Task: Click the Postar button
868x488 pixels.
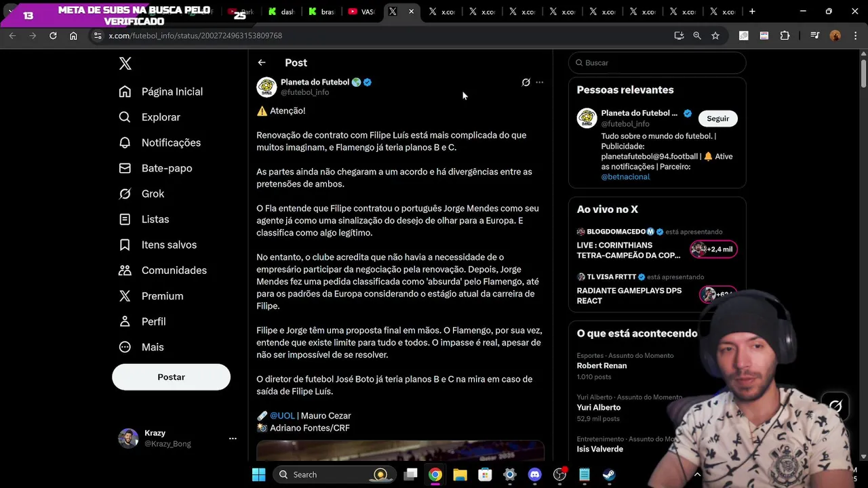Action: (171, 377)
